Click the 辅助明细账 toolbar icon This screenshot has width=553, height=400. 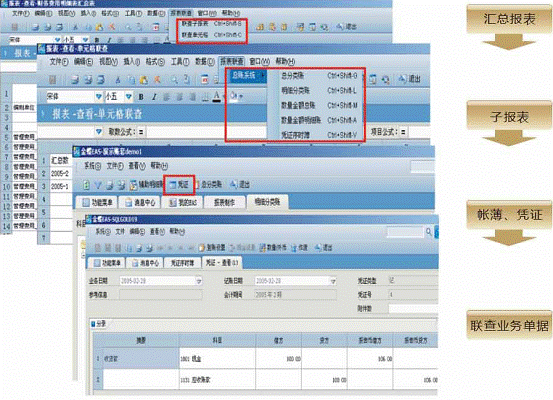click(146, 184)
